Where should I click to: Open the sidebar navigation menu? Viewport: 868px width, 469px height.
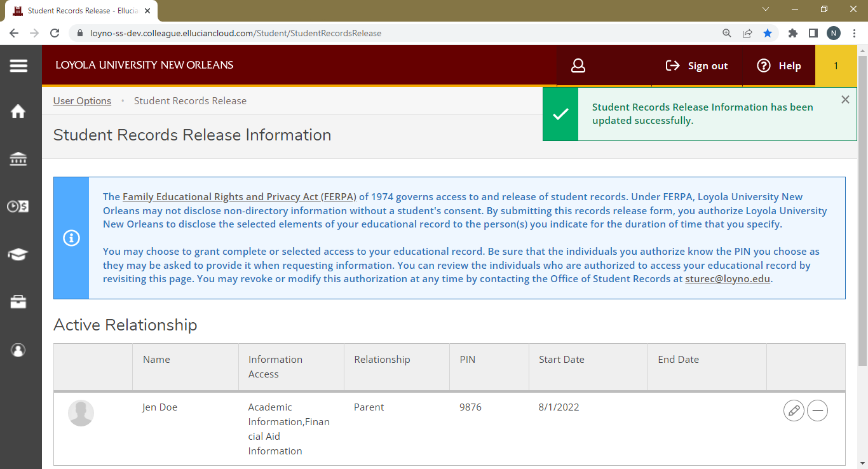[18, 65]
